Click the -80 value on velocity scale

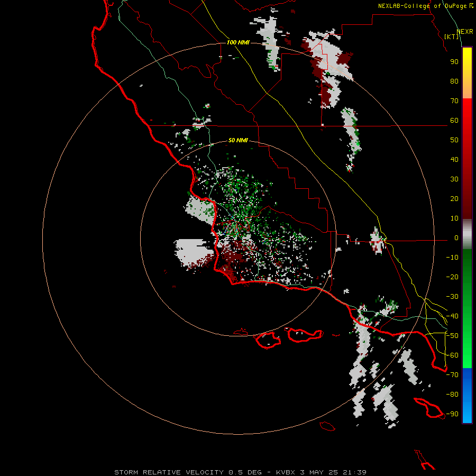point(452,395)
